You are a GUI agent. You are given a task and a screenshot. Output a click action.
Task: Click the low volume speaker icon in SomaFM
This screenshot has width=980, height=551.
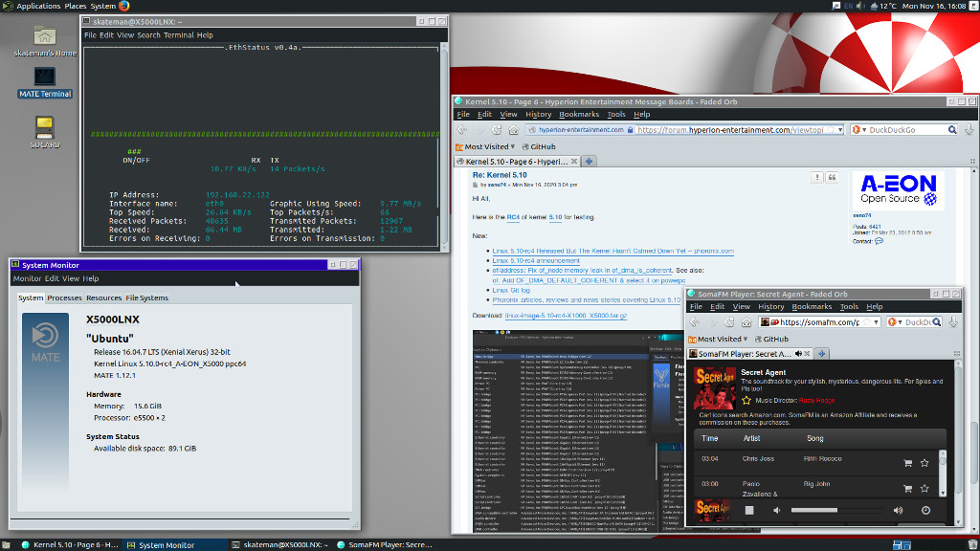[x=777, y=511]
